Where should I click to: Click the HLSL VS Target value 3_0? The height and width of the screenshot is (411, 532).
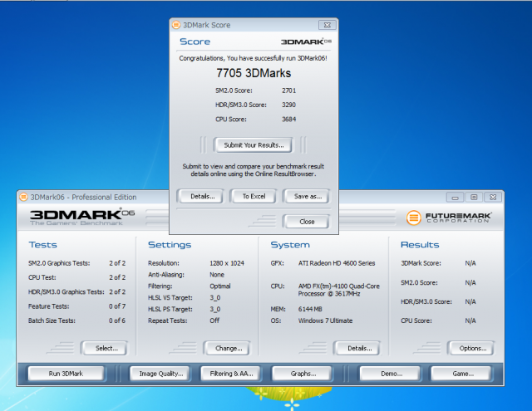tap(214, 297)
